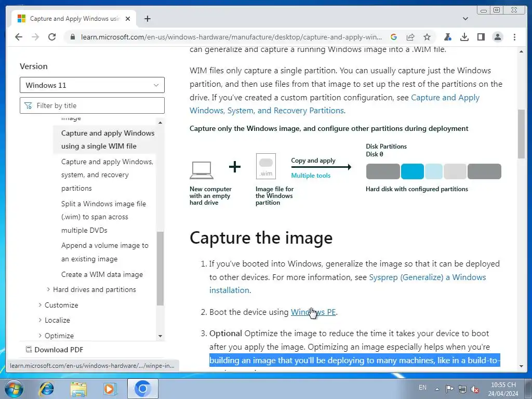The image size is (532, 399).
Task: Open Capture and Apply Windows, System, and Recovery Partitions link
Action: coord(335,104)
